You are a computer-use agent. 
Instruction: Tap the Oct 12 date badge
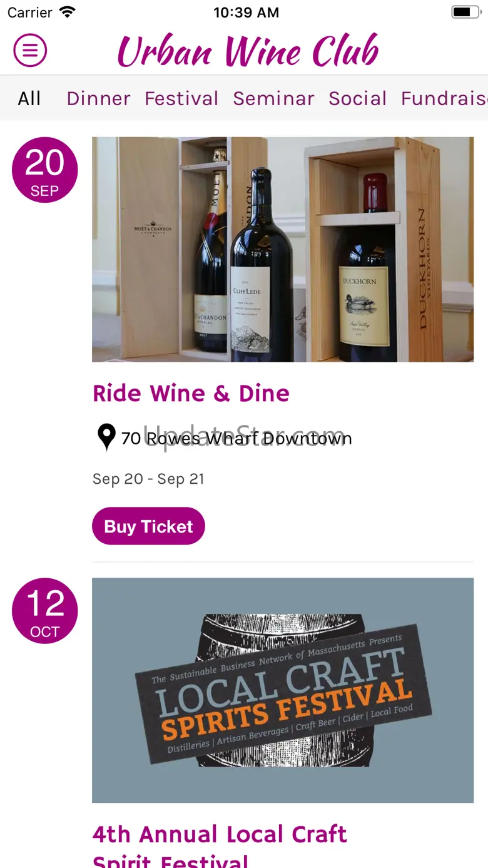pos(44,611)
